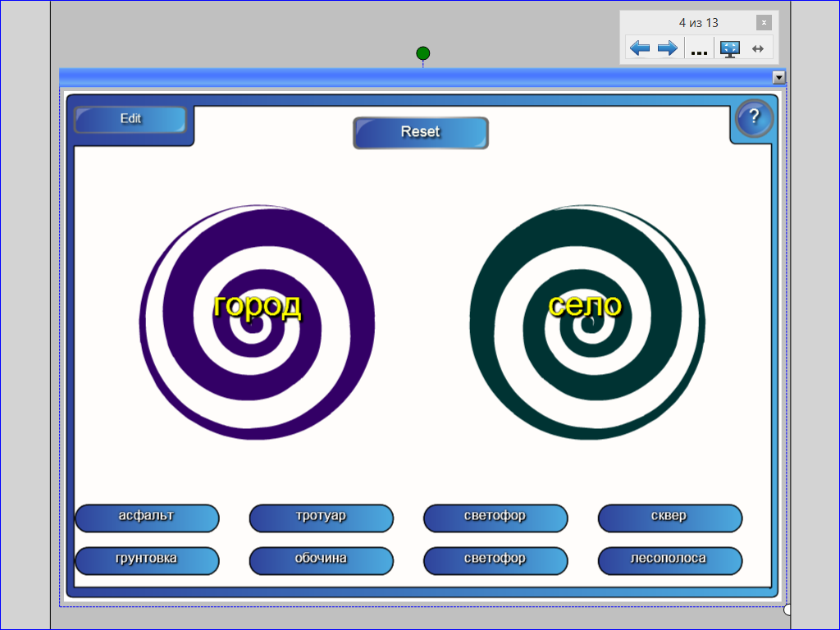Open the three-dots more options
This screenshot has height=630, width=840.
[x=699, y=49]
